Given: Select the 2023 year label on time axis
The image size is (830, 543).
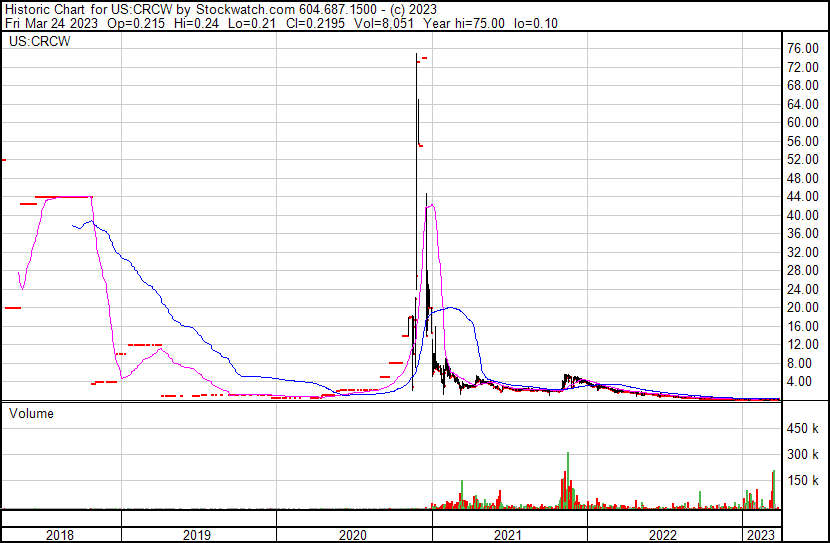Looking at the screenshot, I should [762, 535].
